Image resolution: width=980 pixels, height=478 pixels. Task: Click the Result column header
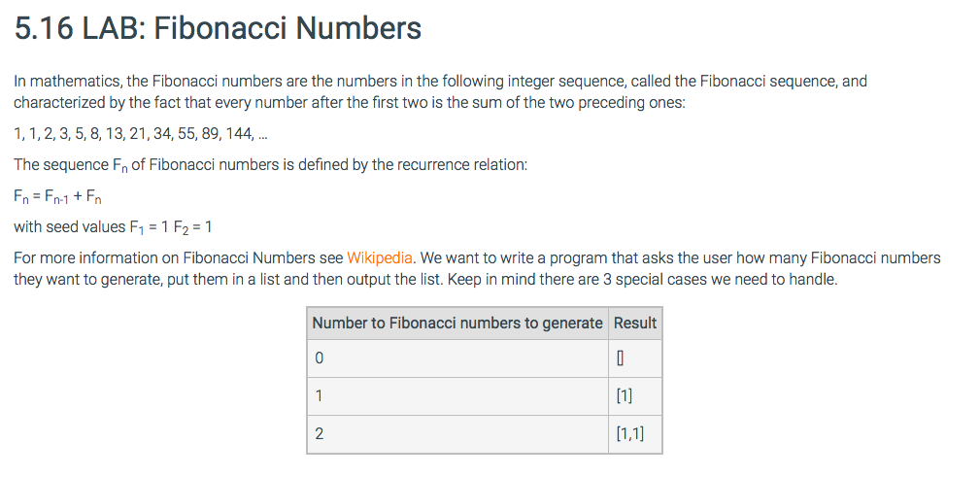(x=635, y=324)
